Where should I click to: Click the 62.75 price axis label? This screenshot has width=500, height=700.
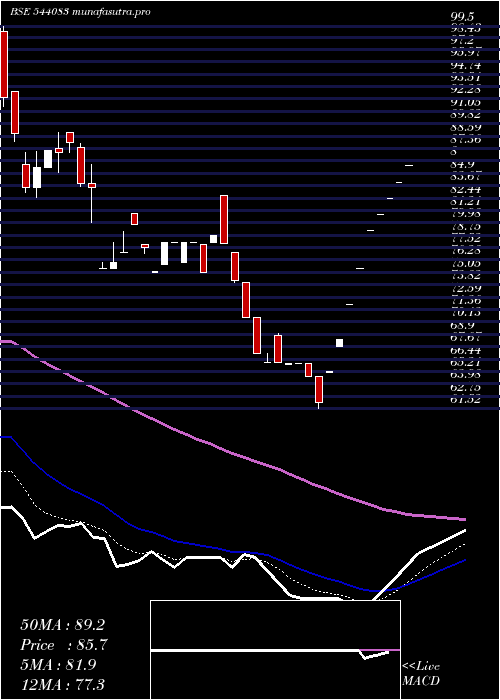click(466, 387)
